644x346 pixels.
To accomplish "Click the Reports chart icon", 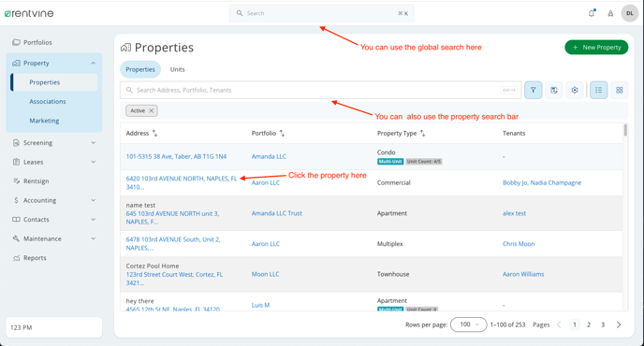I will tap(16, 258).
